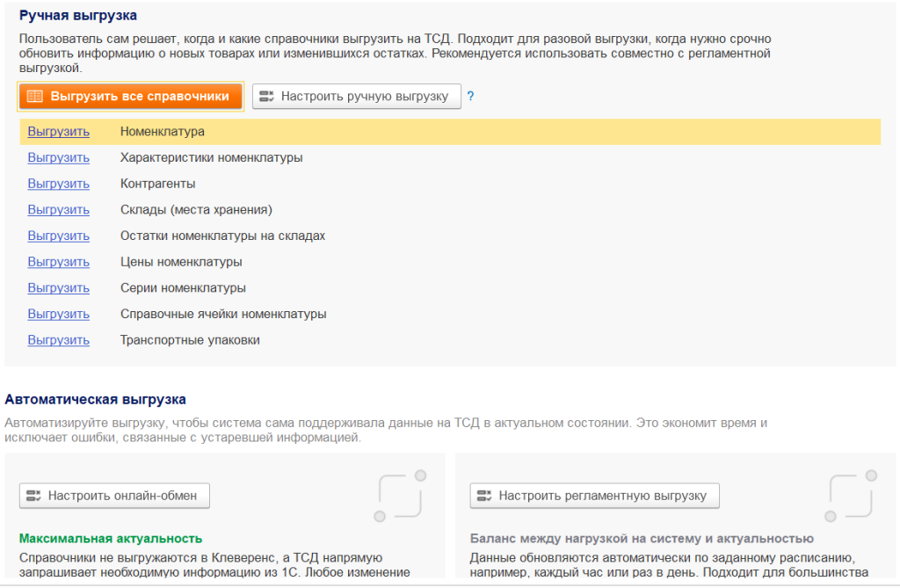Click 'Выгрузить' link for Номенклатура
Viewport: 900px width, 588px height.
58,132
